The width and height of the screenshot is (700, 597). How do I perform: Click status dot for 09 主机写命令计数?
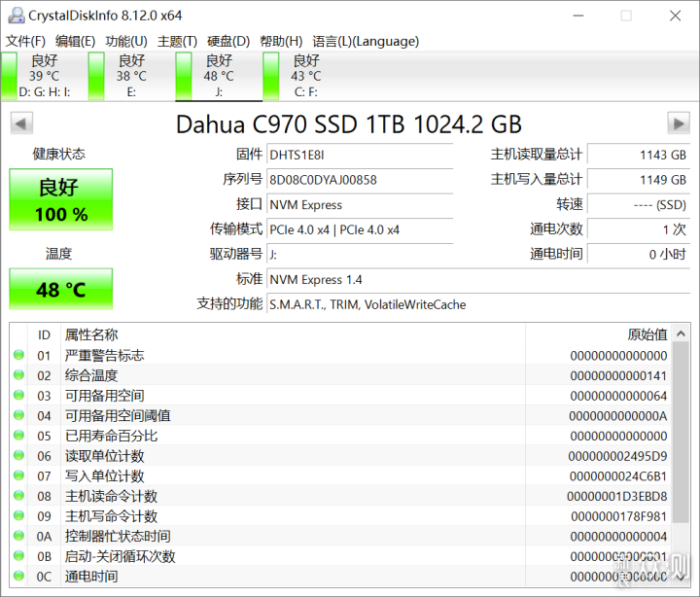click(x=18, y=515)
